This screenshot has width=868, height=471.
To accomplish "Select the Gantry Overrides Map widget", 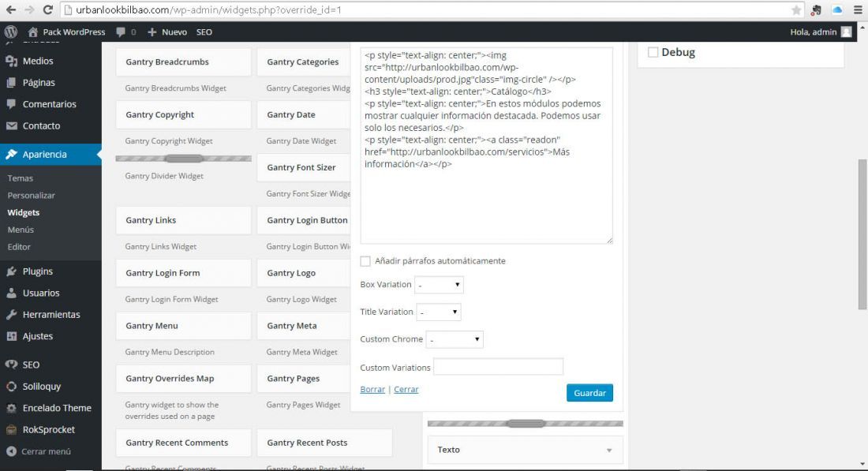I will point(183,379).
